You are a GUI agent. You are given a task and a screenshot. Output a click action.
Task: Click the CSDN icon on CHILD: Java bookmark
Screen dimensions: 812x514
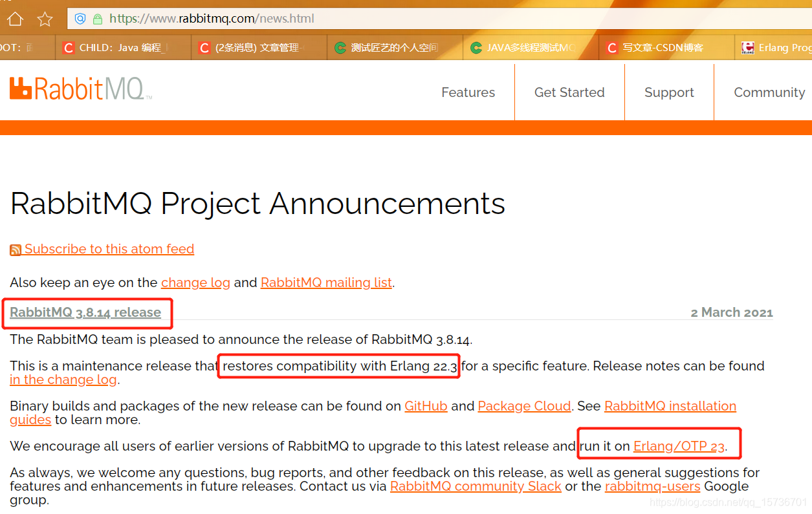point(68,47)
